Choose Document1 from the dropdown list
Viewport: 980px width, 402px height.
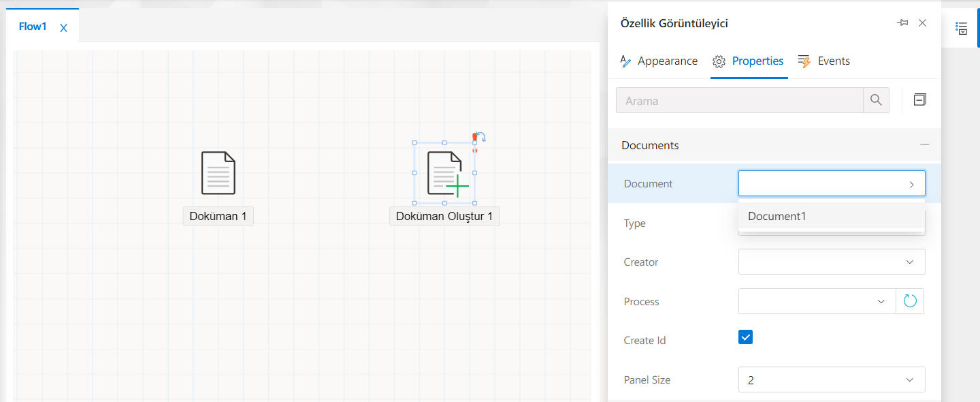(777, 216)
